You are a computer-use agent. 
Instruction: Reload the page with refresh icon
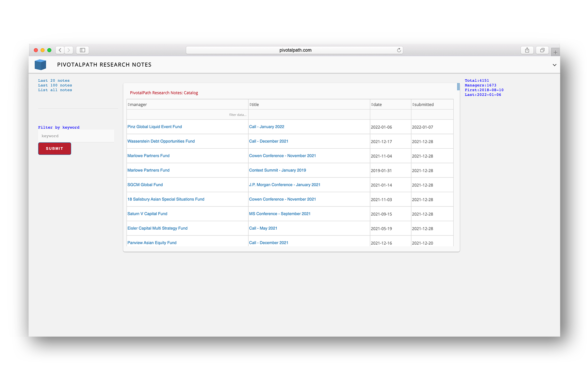[x=399, y=50]
